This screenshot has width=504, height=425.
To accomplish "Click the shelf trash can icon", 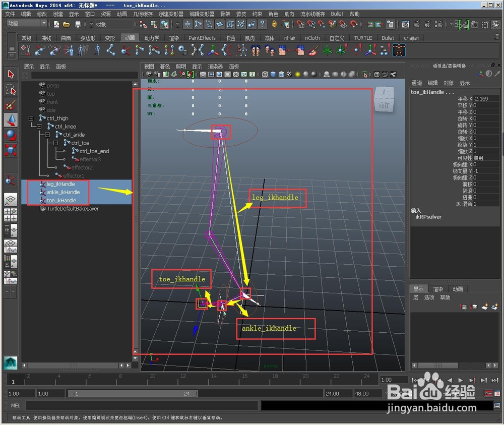I will click(x=497, y=37).
